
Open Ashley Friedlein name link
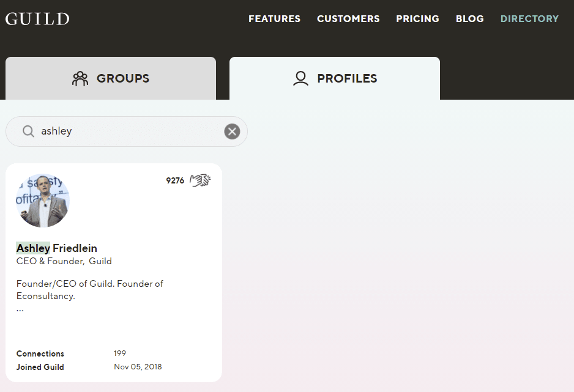click(57, 248)
